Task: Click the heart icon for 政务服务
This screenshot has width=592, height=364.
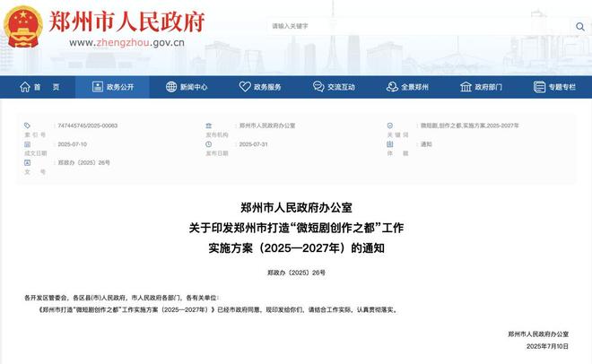Action: pyautogui.click(x=245, y=87)
